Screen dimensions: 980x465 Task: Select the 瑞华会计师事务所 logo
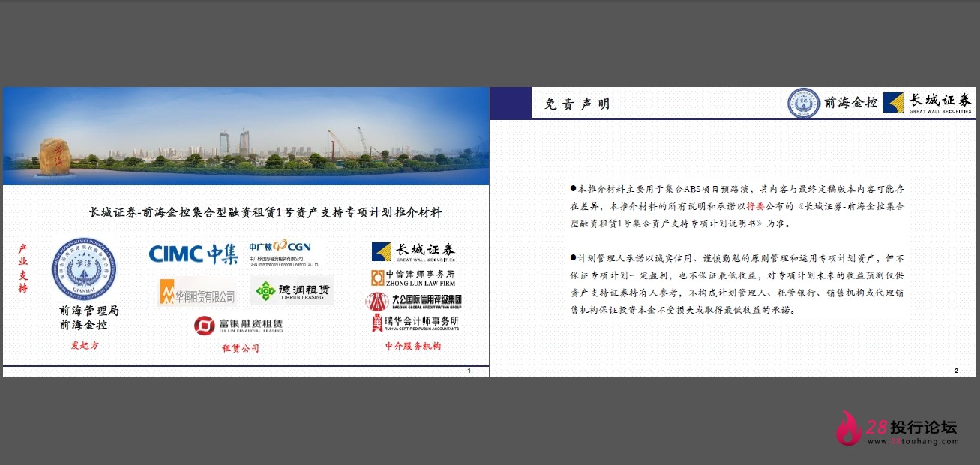coord(415,322)
